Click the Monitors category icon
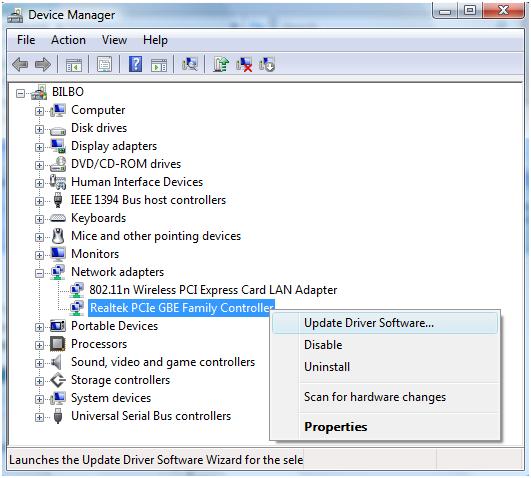The width and height of the screenshot is (531, 478). tap(58, 254)
